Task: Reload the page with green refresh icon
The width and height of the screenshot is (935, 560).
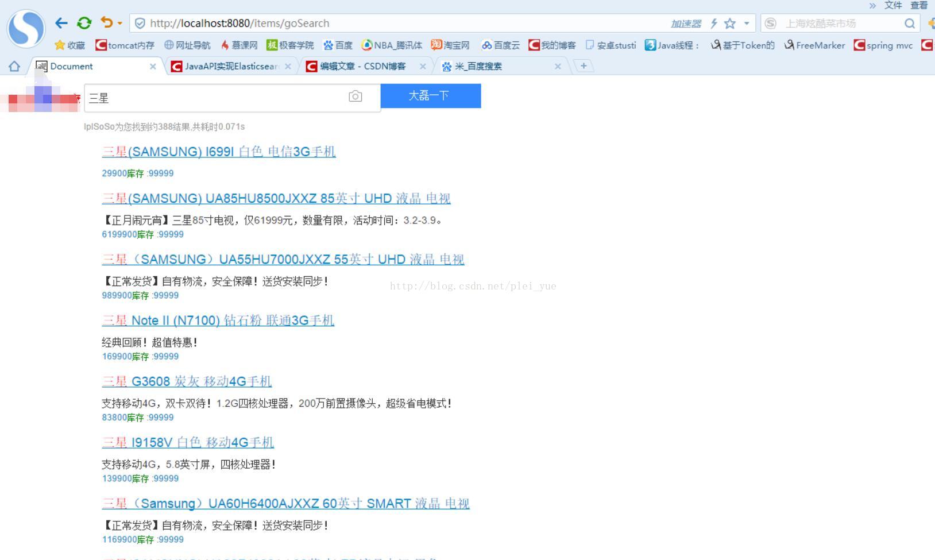Action: click(x=84, y=23)
